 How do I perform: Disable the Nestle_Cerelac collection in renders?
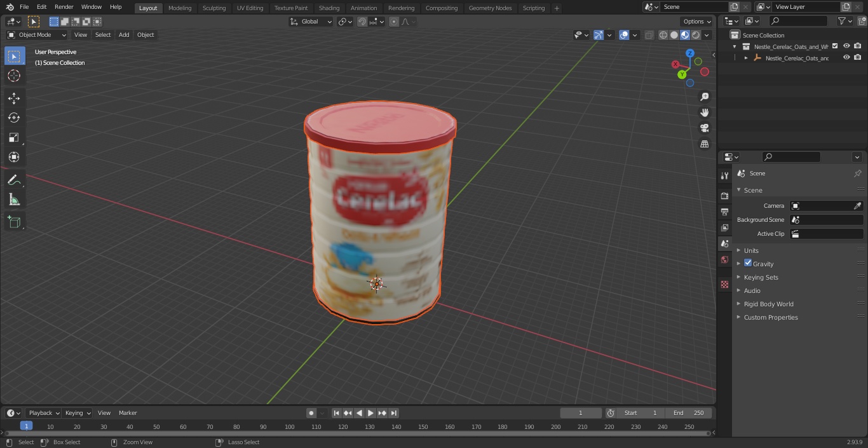(858, 46)
